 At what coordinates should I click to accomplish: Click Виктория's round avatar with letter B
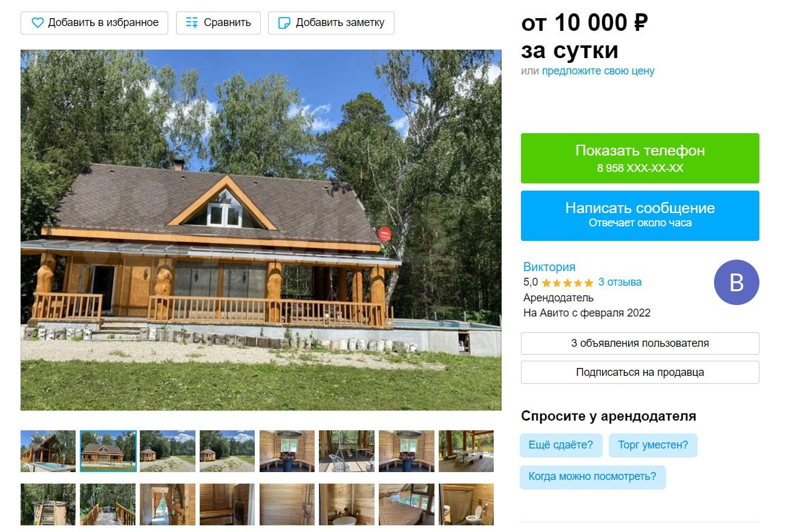pos(736,283)
